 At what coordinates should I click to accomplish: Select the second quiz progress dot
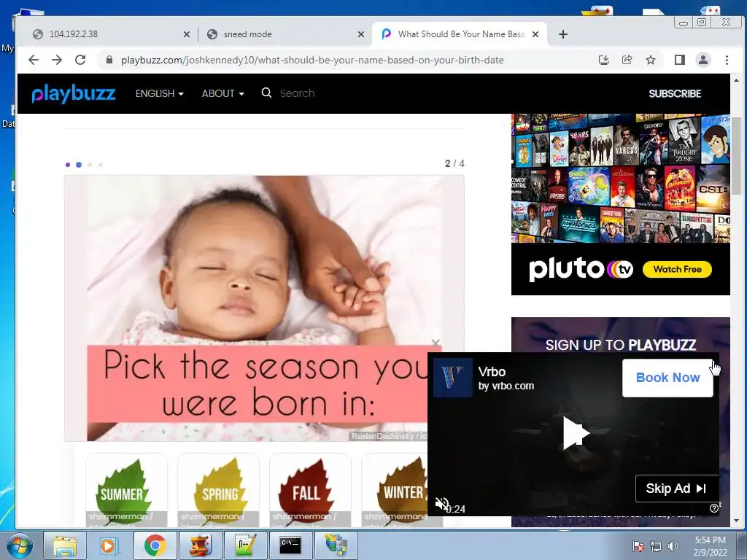click(79, 165)
